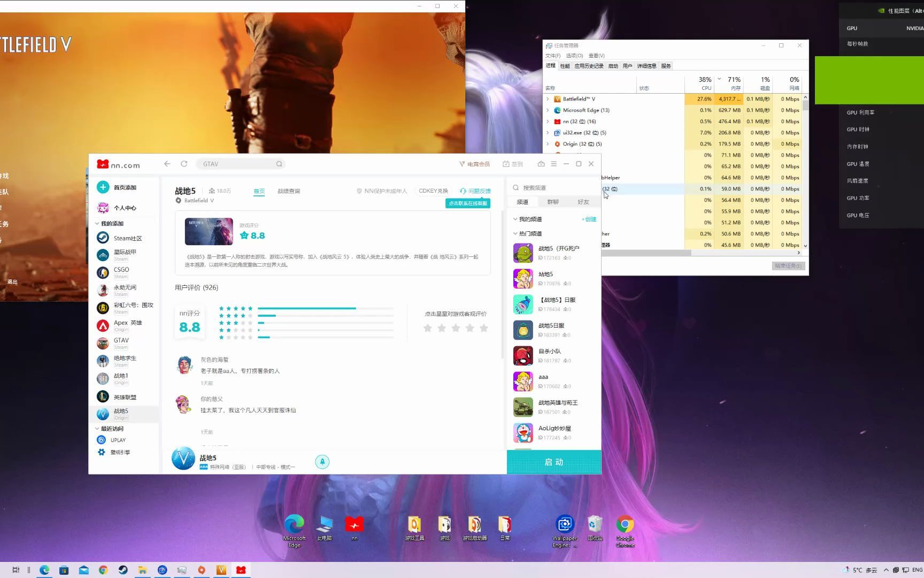Viewport: 924px width, 578px height.
Task: Select 星际战甲 game entry
Action: [x=125, y=255]
